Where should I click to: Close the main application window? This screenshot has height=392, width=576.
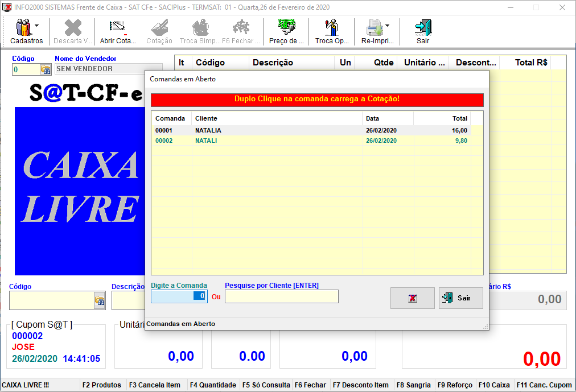click(562, 7)
